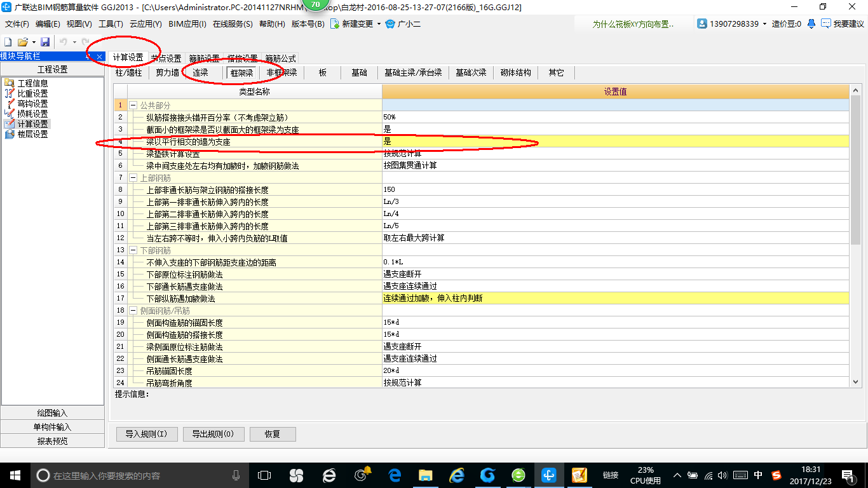Collapse the 下部钢筋 group
The height and width of the screenshot is (488, 868).
pyautogui.click(x=133, y=250)
